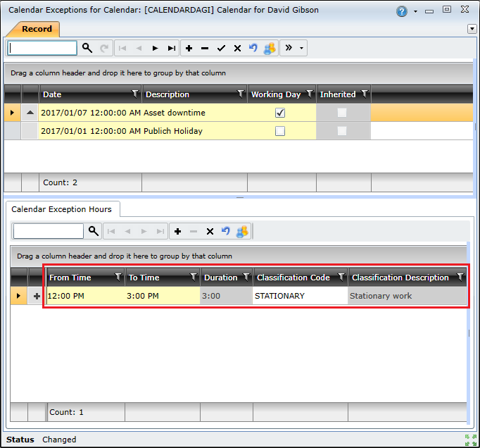Open the double-chevron more actions dropdown

pyautogui.click(x=293, y=48)
